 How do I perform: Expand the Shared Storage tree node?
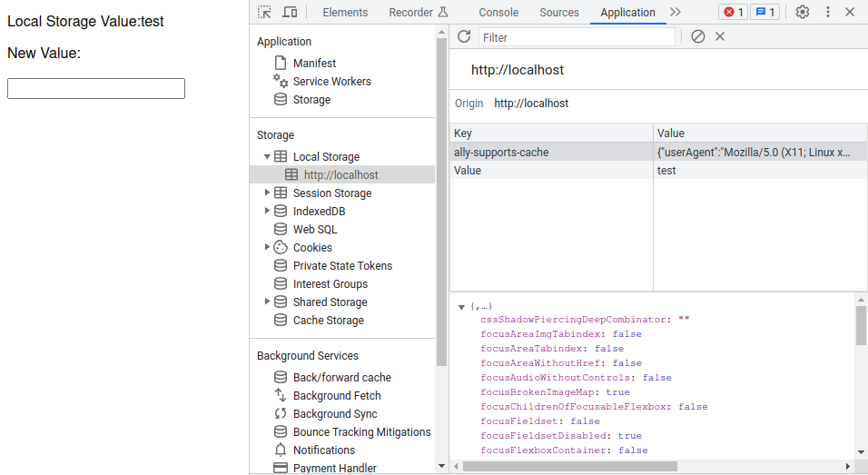[x=267, y=302]
